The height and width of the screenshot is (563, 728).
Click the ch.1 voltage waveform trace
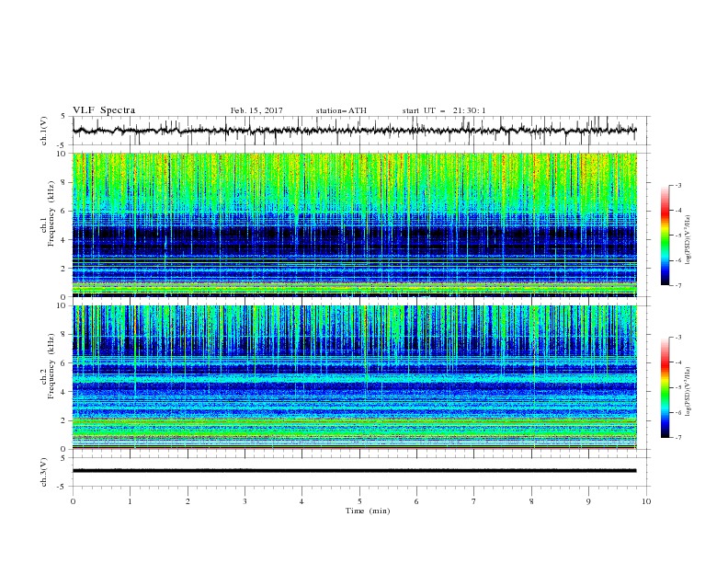[354, 131]
